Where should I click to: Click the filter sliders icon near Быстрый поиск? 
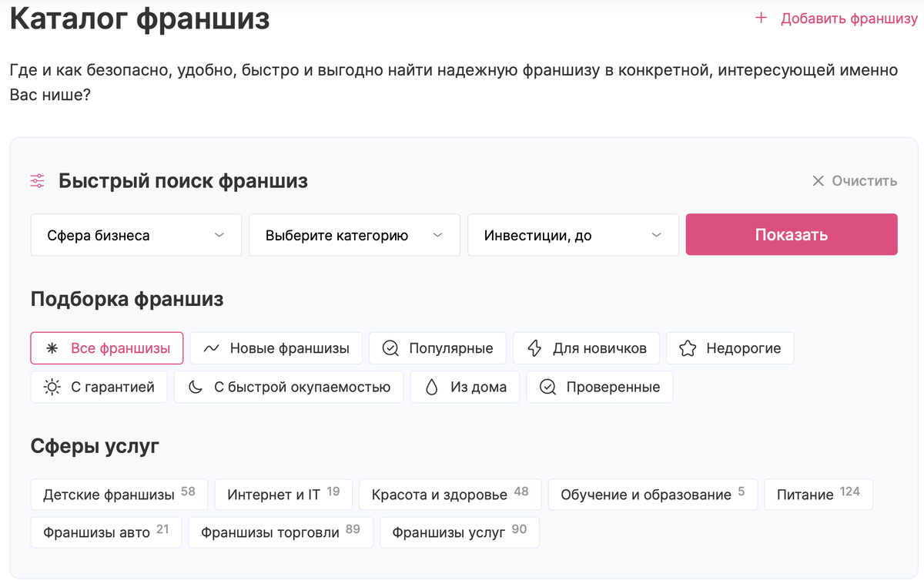pos(37,180)
